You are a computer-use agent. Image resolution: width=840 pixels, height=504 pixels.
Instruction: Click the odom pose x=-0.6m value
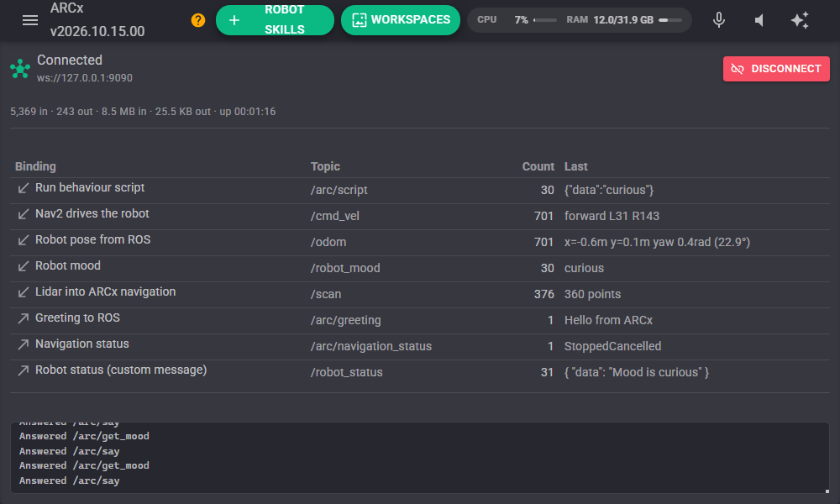pos(658,242)
